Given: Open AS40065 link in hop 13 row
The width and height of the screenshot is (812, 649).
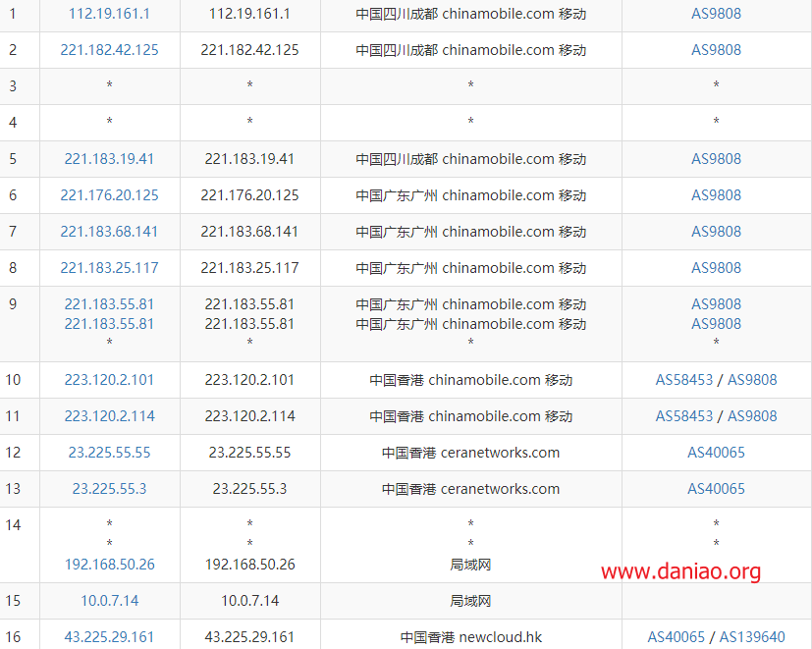Looking at the screenshot, I should pos(716,489).
